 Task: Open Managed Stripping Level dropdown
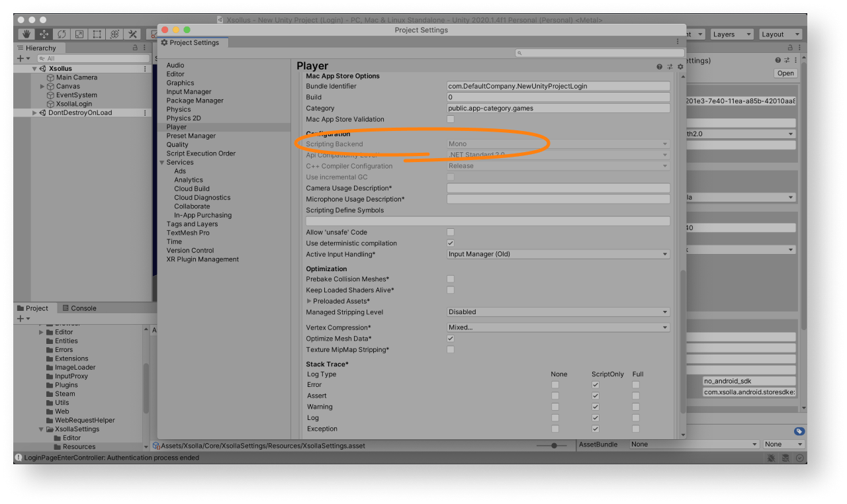click(558, 312)
